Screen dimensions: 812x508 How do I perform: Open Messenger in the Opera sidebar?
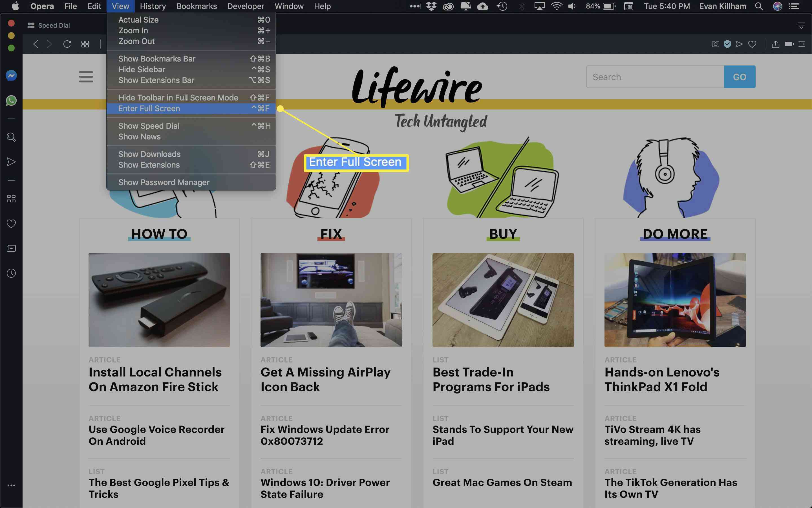tap(11, 76)
